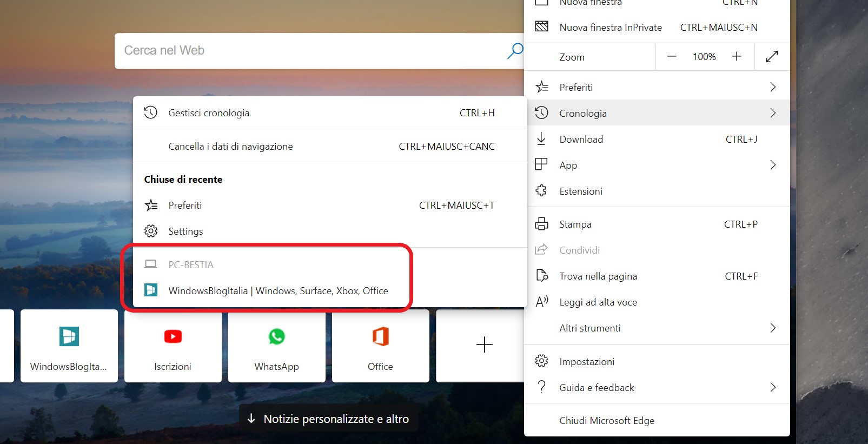The height and width of the screenshot is (444, 868).
Task: Click the 100% zoom level value
Action: point(704,56)
